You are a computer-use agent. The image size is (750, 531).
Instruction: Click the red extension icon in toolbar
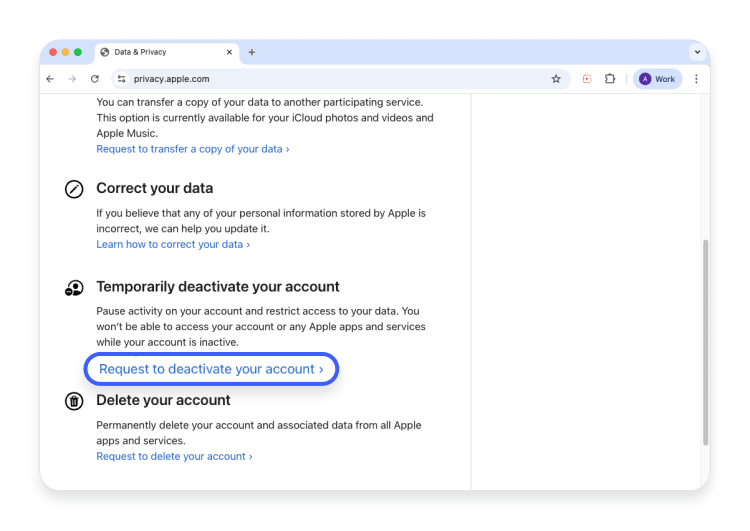(587, 79)
